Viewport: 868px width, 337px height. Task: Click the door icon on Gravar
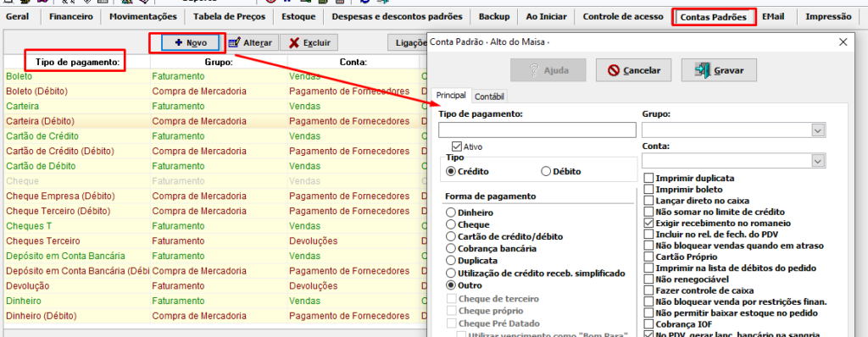(703, 70)
